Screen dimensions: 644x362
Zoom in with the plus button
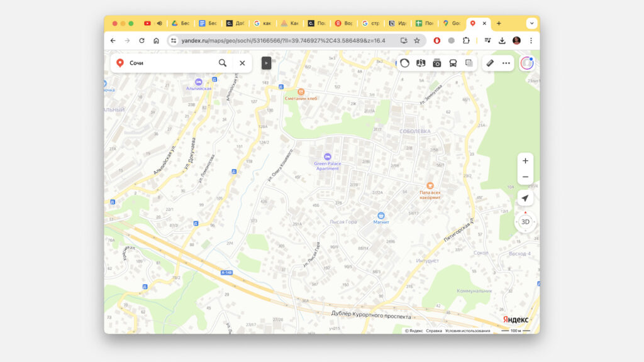(x=525, y=161)
